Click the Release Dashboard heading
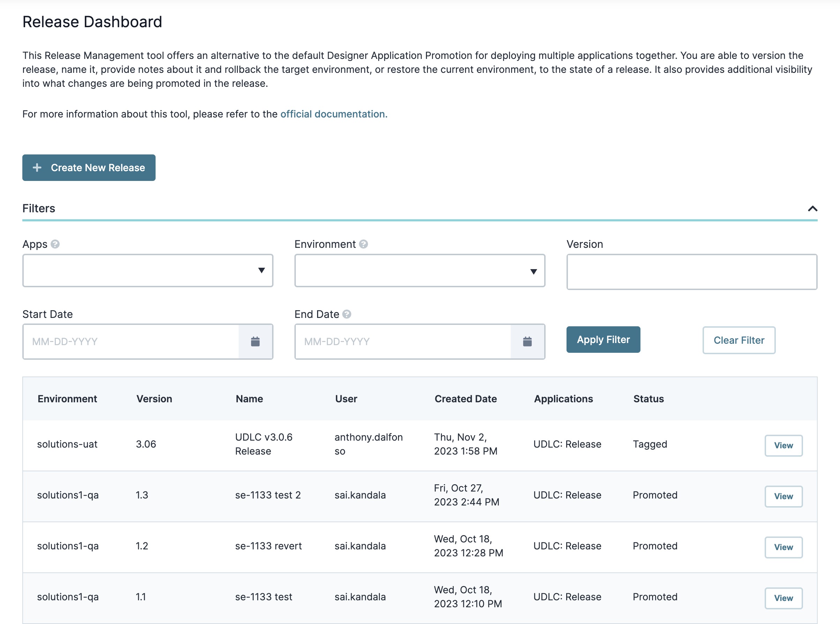 coord(92,22)
